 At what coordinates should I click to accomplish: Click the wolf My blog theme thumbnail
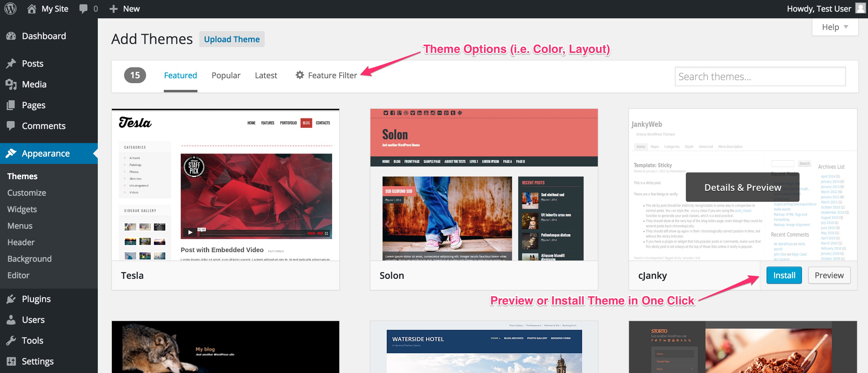click(226, 347)
